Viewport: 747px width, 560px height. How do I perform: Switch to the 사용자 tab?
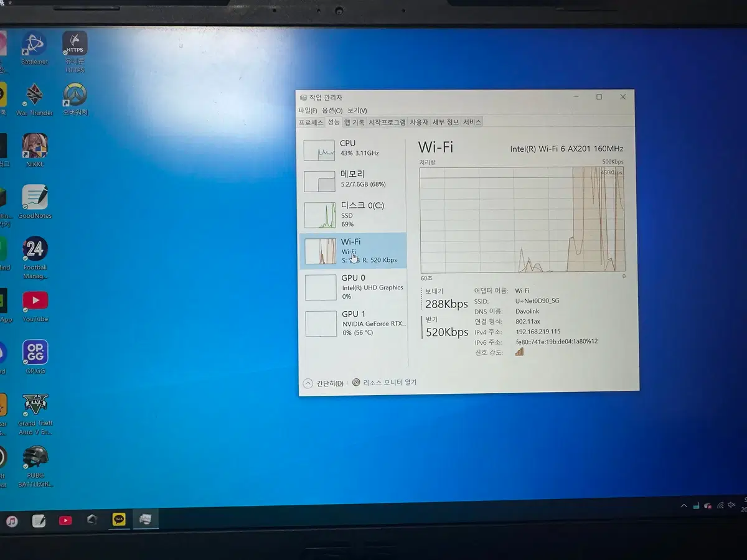419,123
